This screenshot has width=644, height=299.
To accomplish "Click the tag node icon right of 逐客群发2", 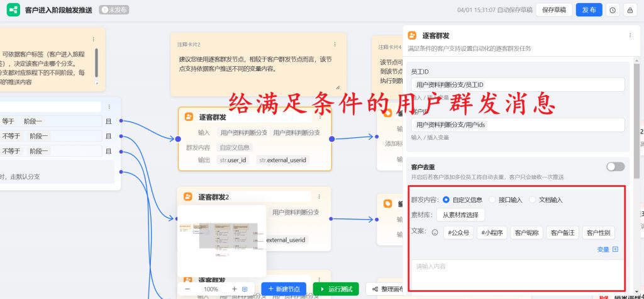I will (387, 204).
